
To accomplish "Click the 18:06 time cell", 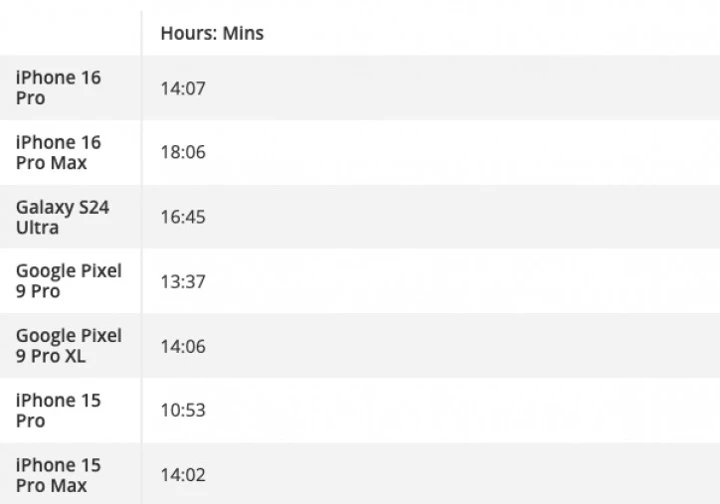I will 183,152.
